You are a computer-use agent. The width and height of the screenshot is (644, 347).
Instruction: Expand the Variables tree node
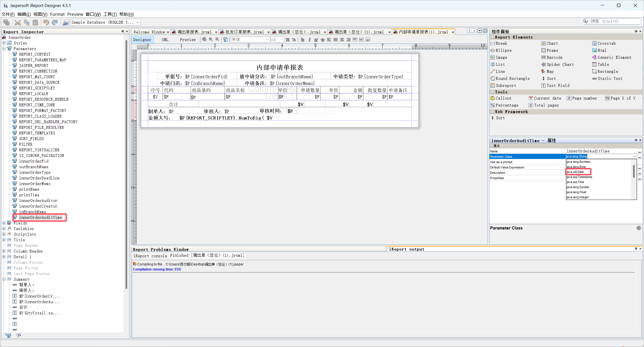coord(4,229)
